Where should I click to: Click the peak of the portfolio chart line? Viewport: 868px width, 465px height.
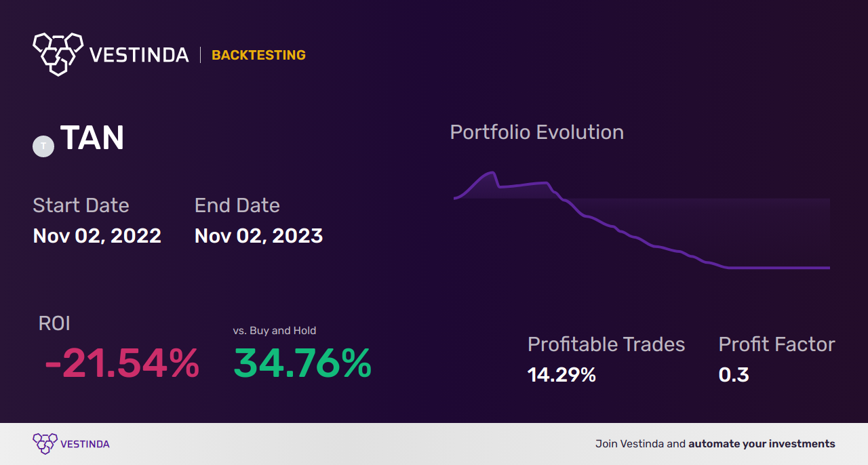coord(492,173)
